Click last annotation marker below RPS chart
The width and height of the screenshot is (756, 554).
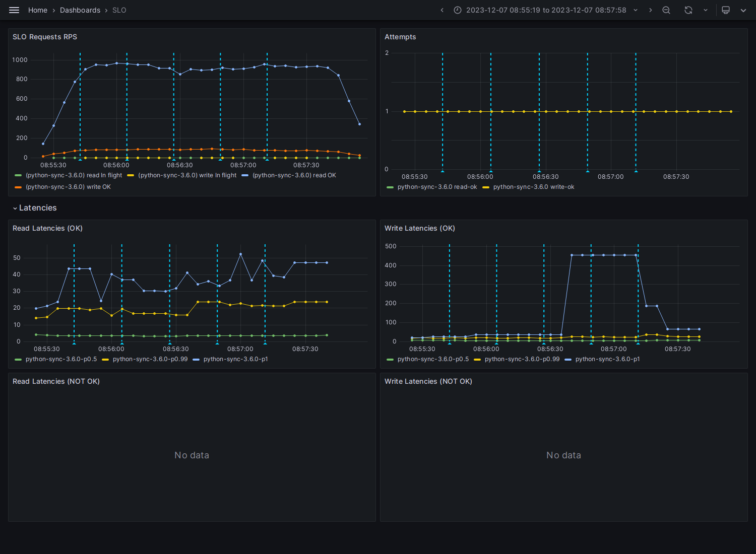pos(267,160)
